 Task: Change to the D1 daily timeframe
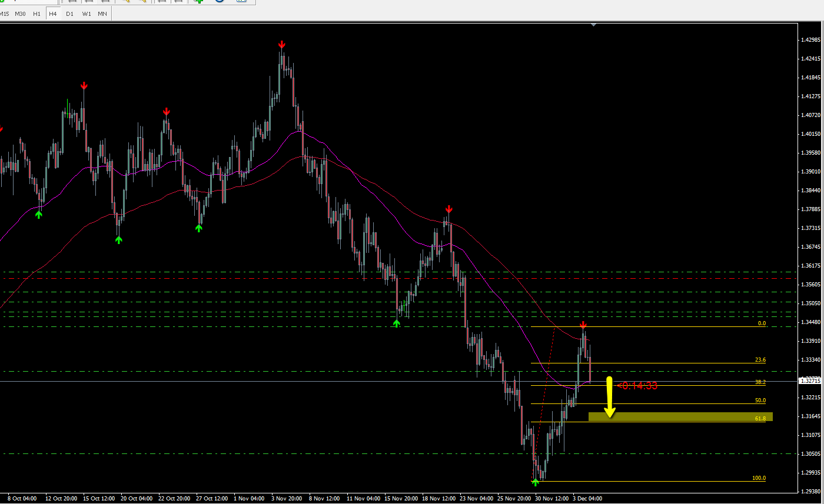point(70,14)
